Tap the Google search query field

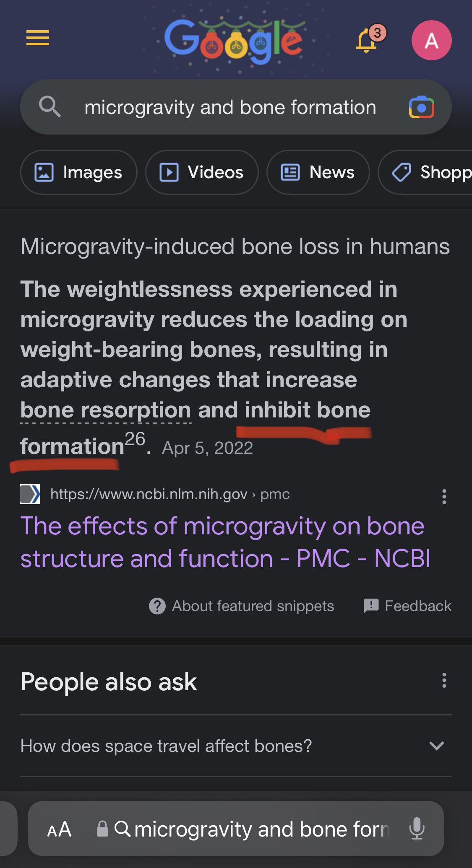[230, 107]
